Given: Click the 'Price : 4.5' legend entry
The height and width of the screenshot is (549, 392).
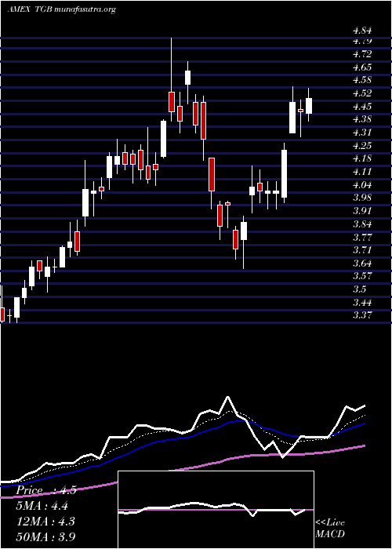Looking at the screenshot, I should (45, 490).
